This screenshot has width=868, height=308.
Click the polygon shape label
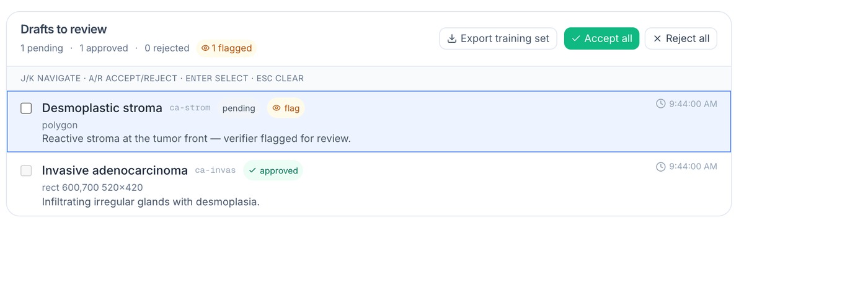click(x=60, y=125)
